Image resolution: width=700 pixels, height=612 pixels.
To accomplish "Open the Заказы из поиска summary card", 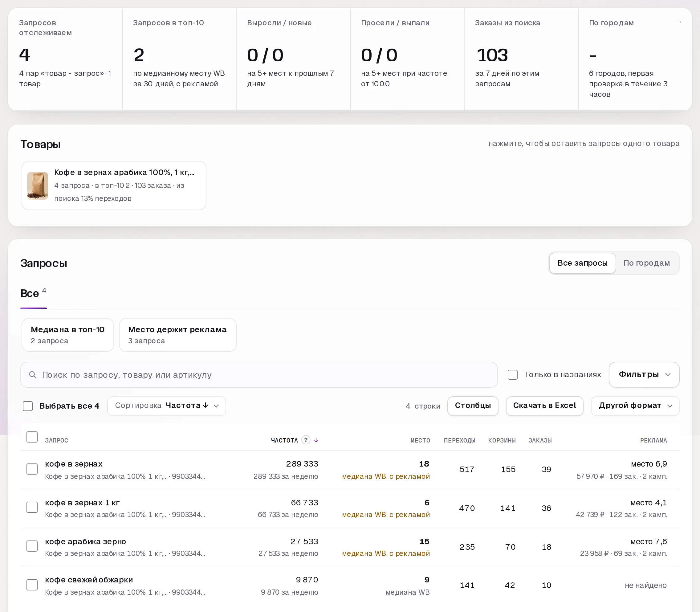I will [x=521, y=59].
